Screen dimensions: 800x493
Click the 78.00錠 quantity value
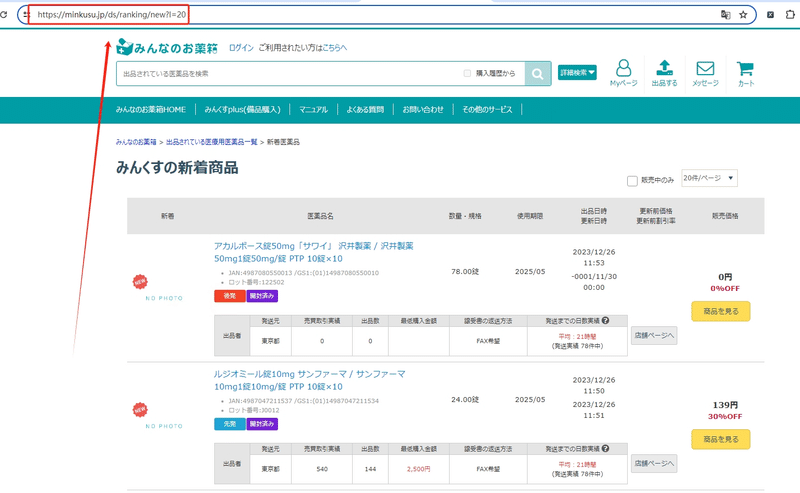pos(465,272)
